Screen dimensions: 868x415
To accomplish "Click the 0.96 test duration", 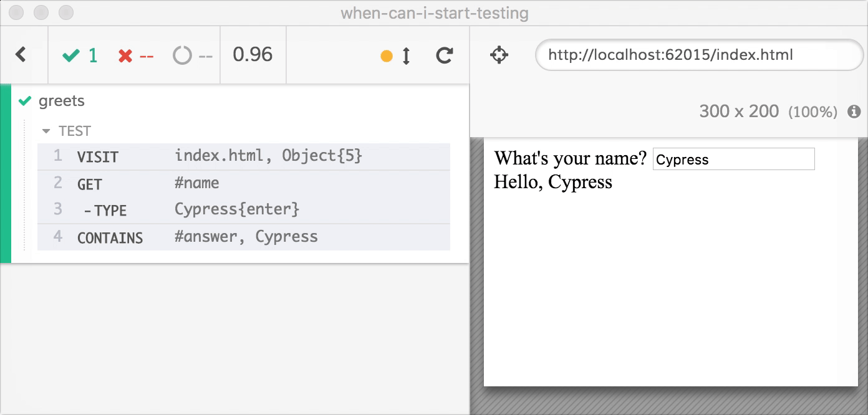I will point(253,55).
